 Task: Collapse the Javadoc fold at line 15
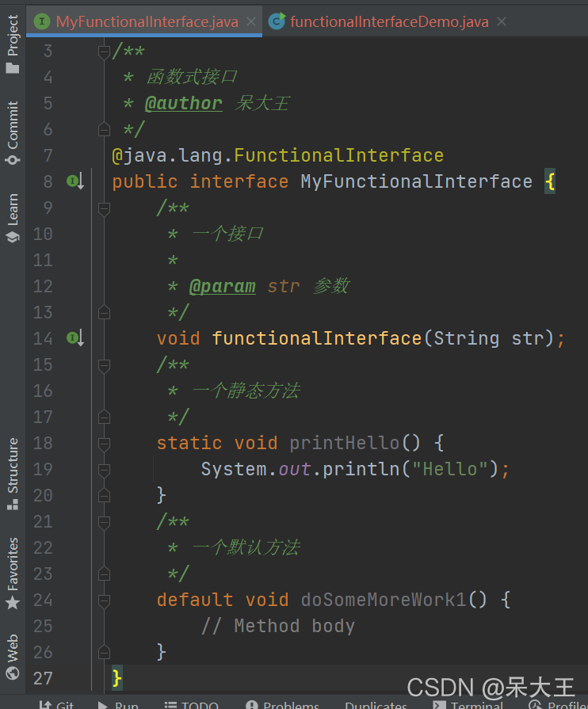[x=104, y=365]
